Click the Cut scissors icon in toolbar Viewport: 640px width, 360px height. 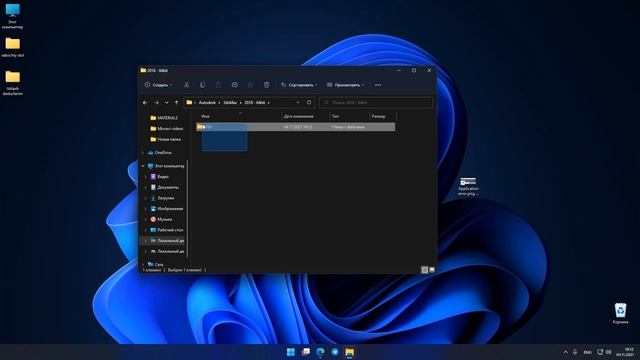tap(187, 84)
